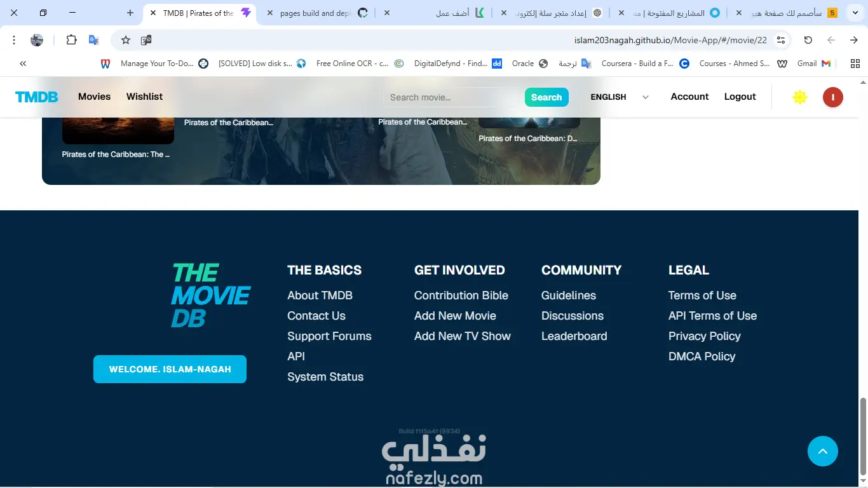
Task: Click The Movie DB footer logo
Action: 211,295
